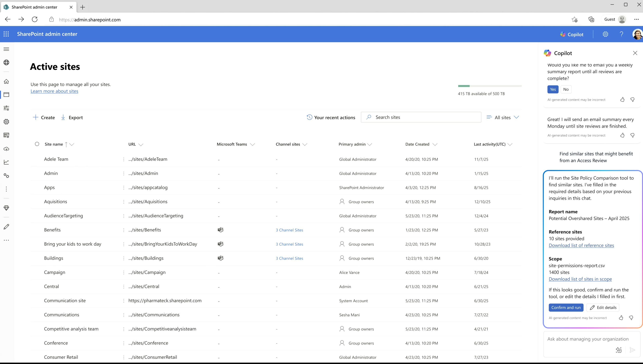Open Download list of reference sites link

point(581,245)
